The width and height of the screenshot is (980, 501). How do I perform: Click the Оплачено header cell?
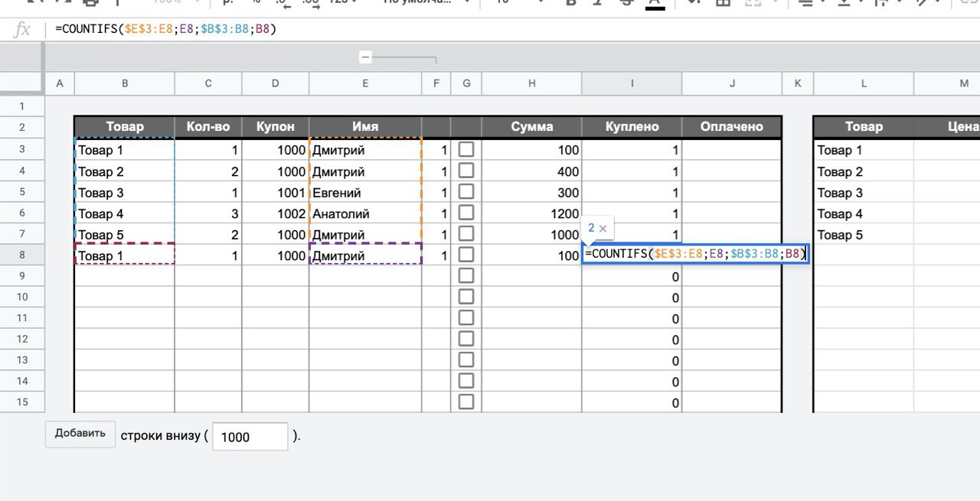tap(732, 127)
